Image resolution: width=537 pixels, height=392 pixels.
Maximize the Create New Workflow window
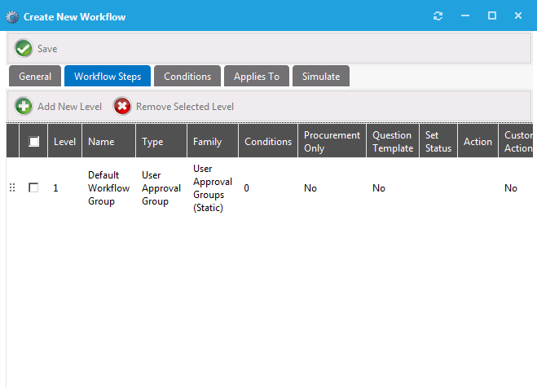coord(491,16)
